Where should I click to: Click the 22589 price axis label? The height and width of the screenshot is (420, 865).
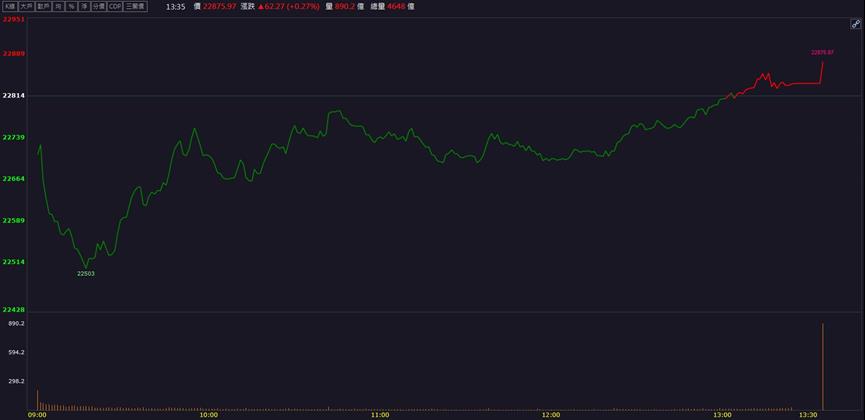(13, 220)
